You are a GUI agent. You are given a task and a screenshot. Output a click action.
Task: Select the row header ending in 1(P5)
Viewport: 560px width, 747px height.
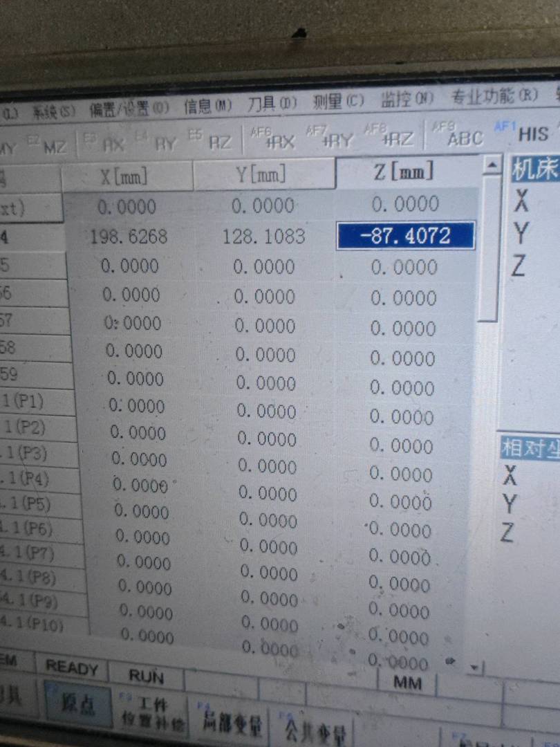point(41,504)
